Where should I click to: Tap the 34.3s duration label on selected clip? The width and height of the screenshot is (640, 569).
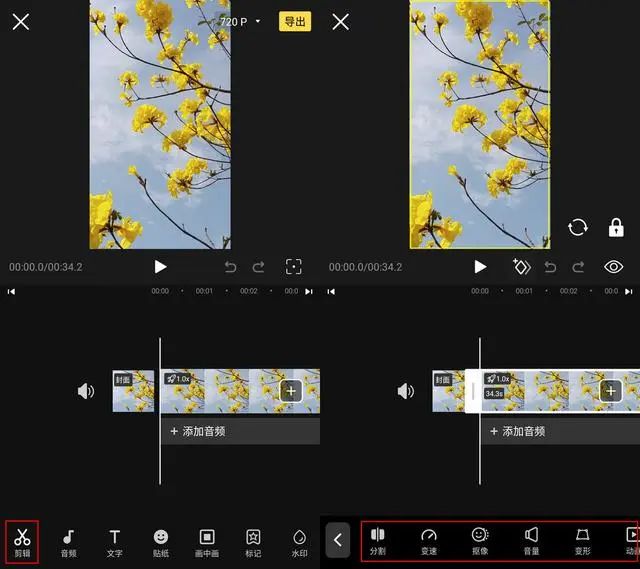[494, 393]
